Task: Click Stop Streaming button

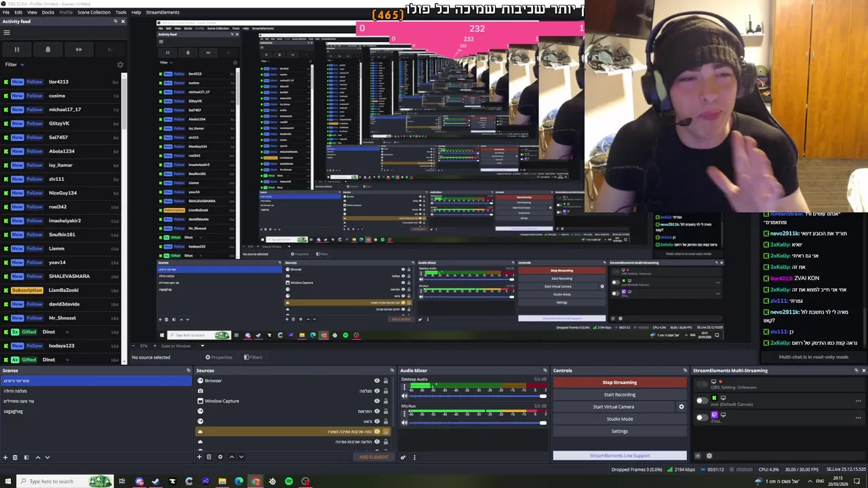Action: coord(620,382)
